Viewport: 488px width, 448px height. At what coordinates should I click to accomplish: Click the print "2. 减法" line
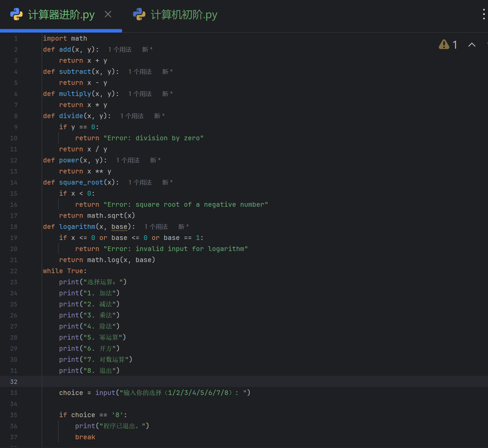coord(89,304)
